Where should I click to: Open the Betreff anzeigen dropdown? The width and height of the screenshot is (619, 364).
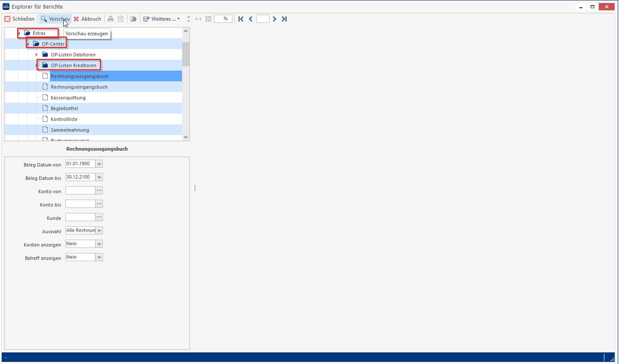[99, 257]
